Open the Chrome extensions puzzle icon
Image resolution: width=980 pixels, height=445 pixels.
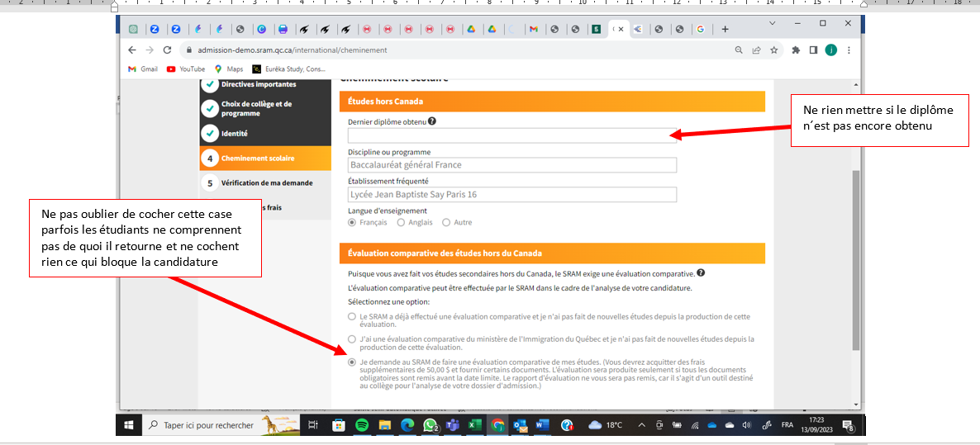[x=796, y=50]
